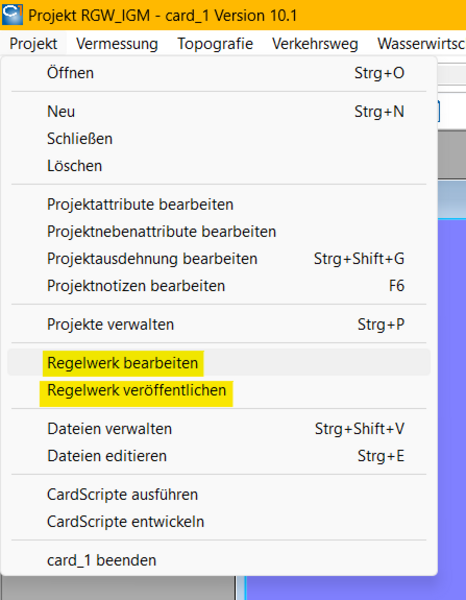Open the Wasserwirtschaft menu

coord(421,44)
